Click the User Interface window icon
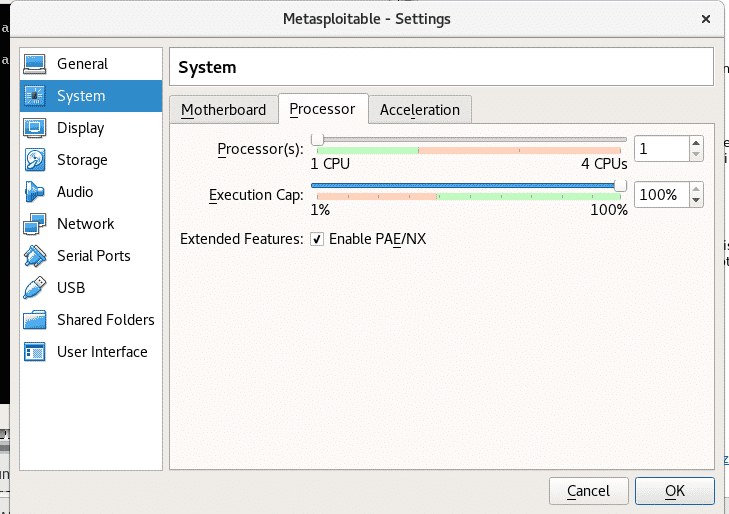This screenshot has width=729, height=514. (x=34, y=352)
